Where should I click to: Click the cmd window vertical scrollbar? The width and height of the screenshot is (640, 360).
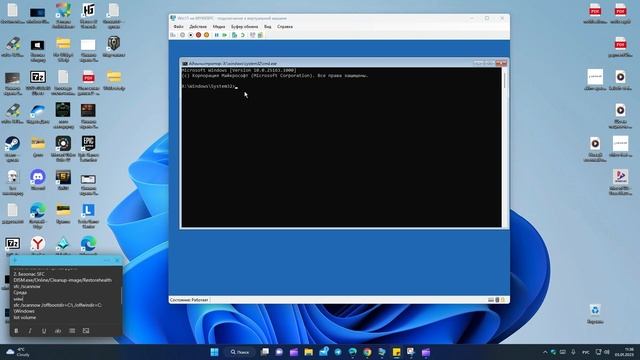click(x=504, y=147)
